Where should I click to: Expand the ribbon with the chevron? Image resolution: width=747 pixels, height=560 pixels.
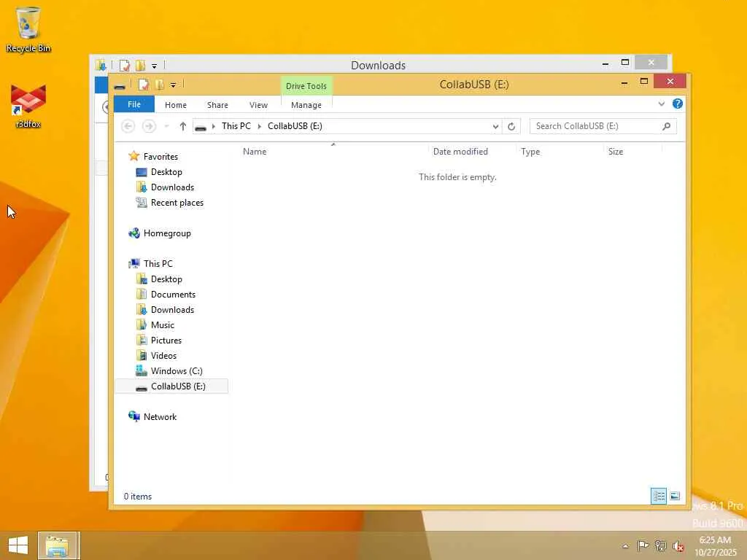pyautogui.click(x=661, y=104)
